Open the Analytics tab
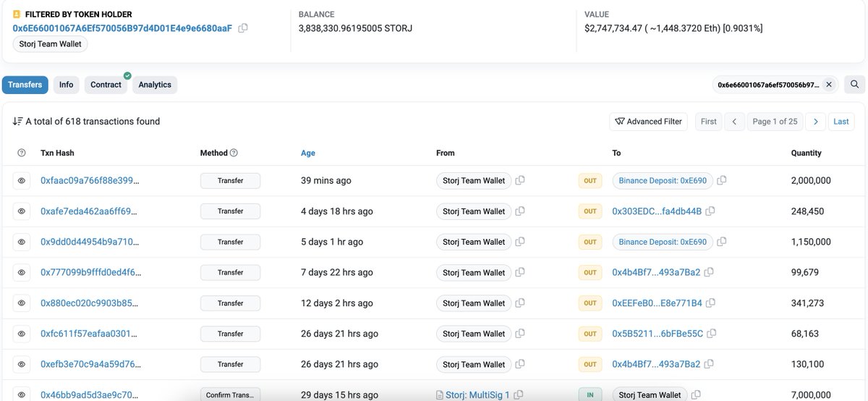The width and height of the screenshot is (868, 401). pos(155,85)
